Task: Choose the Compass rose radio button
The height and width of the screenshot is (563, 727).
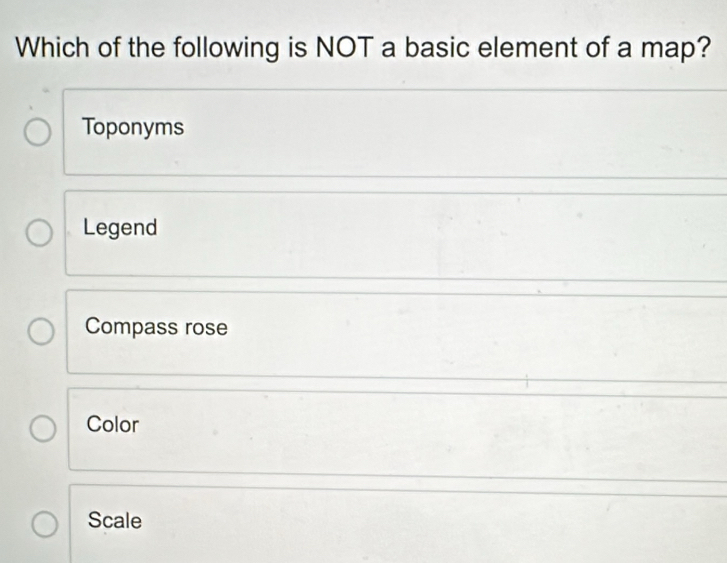Action: pyautogui.click(x=40, y=332)
